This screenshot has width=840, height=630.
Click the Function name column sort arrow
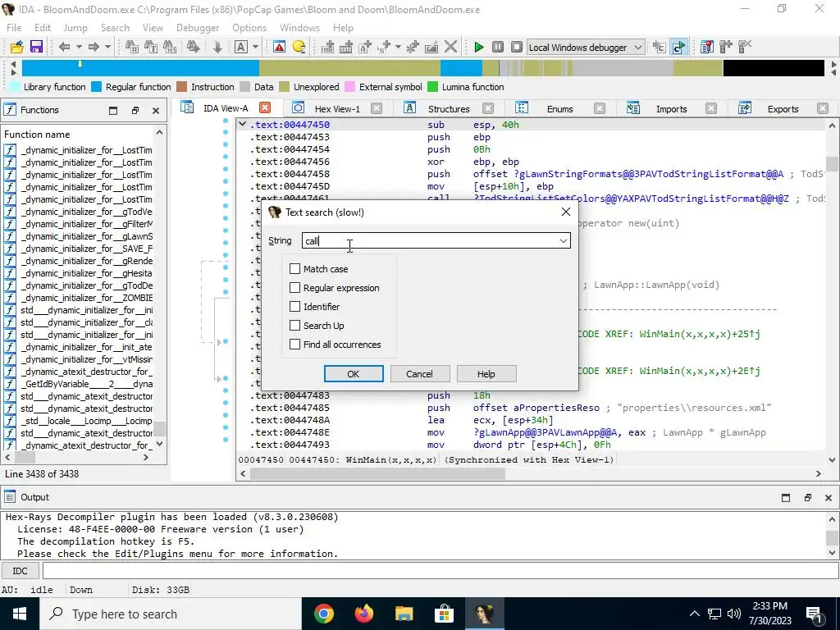159,133
